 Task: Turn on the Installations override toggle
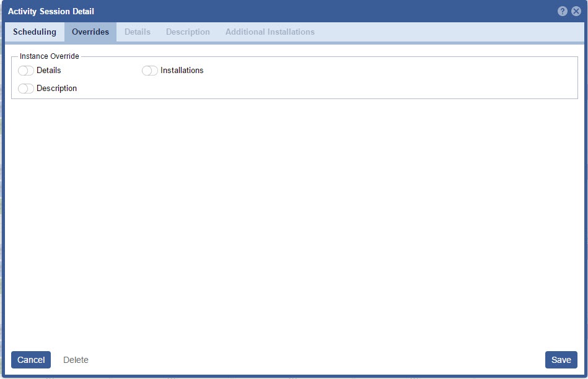pos(150,71)
